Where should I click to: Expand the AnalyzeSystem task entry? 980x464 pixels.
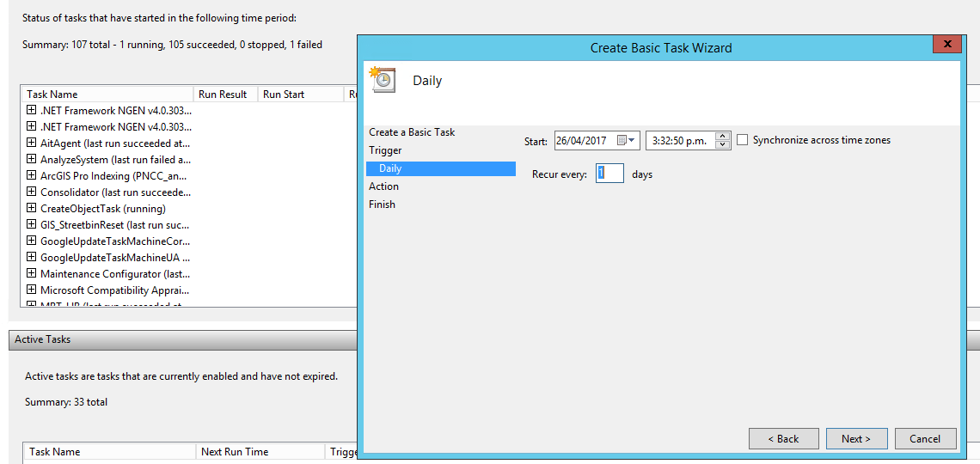32,160
